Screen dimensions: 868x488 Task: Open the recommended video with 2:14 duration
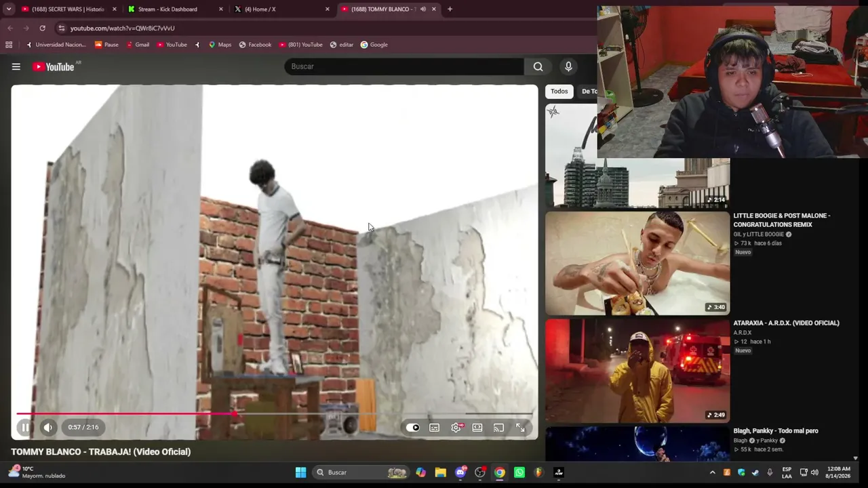click(637, 156)
